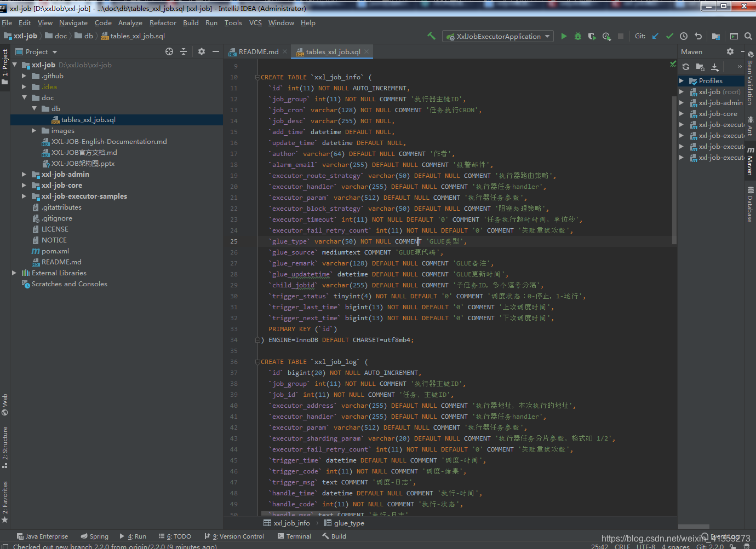
Task: Click the Maven download sources icon
Action: tap(715, 67)
